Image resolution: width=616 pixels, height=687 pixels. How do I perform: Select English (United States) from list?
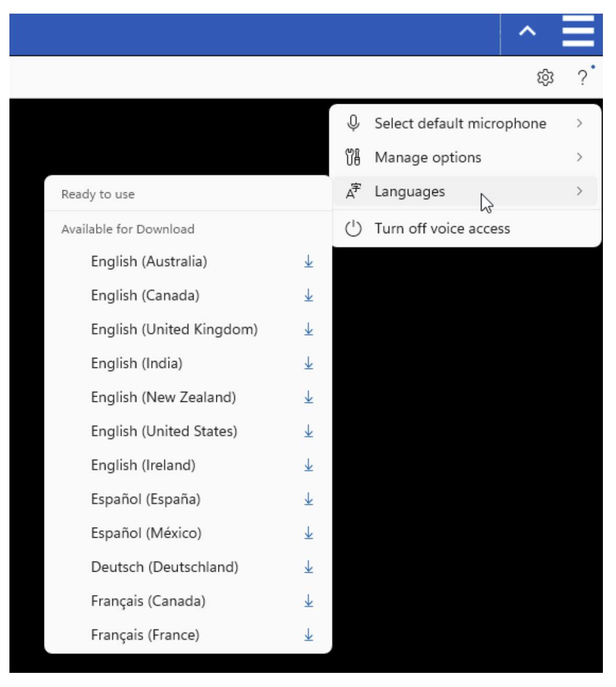(164, 431)
